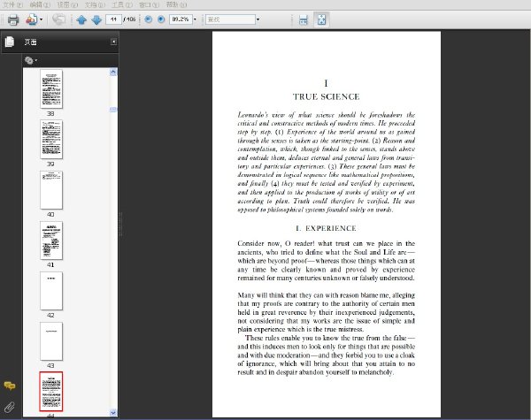Zoom in with the plus button
This screenshot has height=420, width=531.
[161, 19]
